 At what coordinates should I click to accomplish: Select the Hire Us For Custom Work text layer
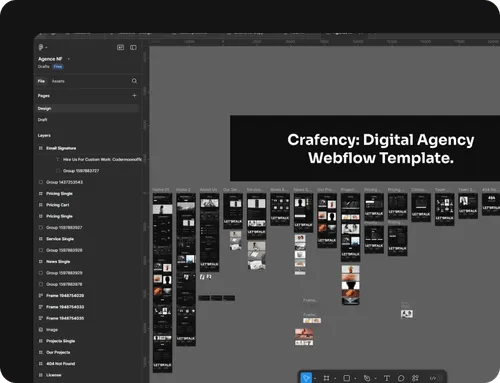point(102,159)
